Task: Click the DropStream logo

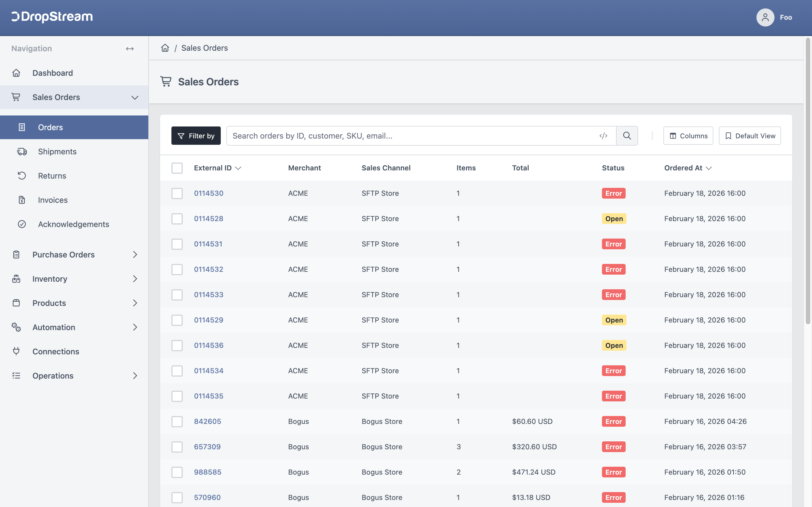Action: coord(52,17)
